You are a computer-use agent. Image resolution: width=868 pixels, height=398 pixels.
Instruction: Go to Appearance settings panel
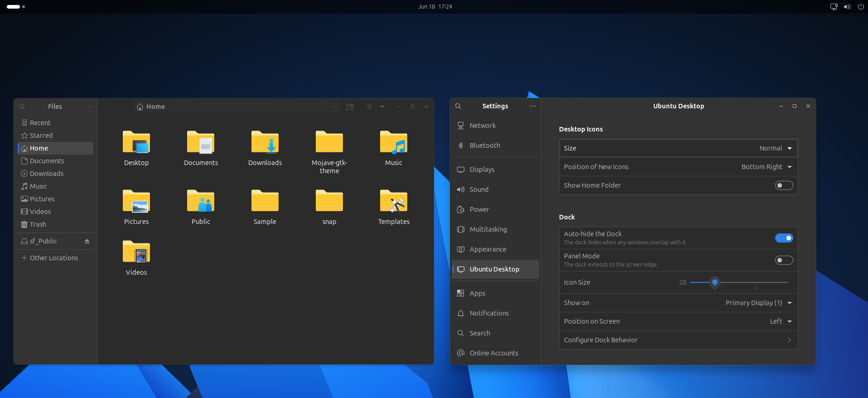point(487,249)
